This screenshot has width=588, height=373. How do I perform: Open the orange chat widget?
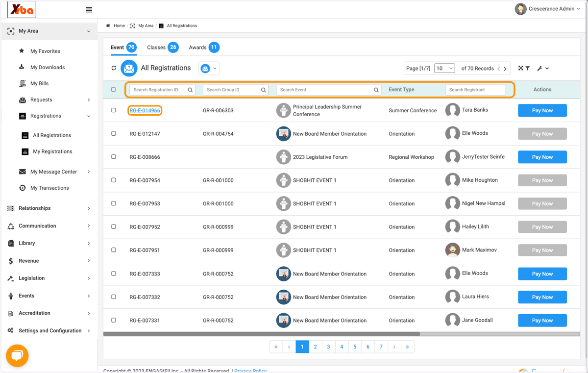(17, 355)
